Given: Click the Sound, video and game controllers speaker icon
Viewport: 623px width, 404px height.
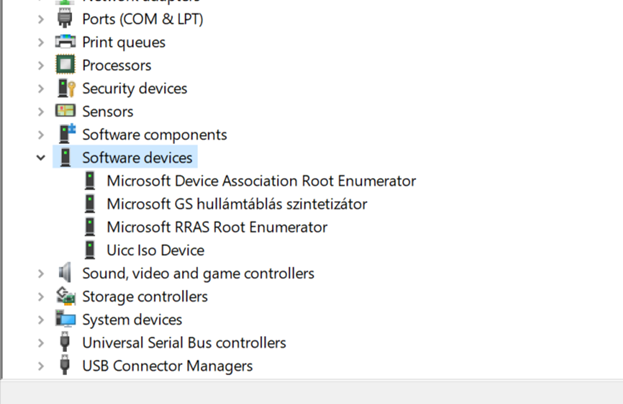Looking at the screenshot, I should (65, 273).
